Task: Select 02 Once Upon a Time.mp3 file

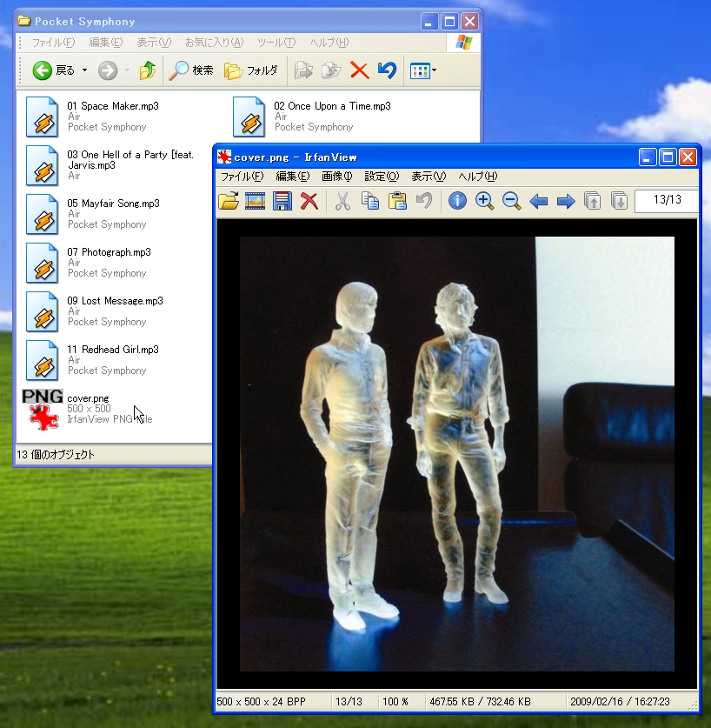Action: [311, 117]
